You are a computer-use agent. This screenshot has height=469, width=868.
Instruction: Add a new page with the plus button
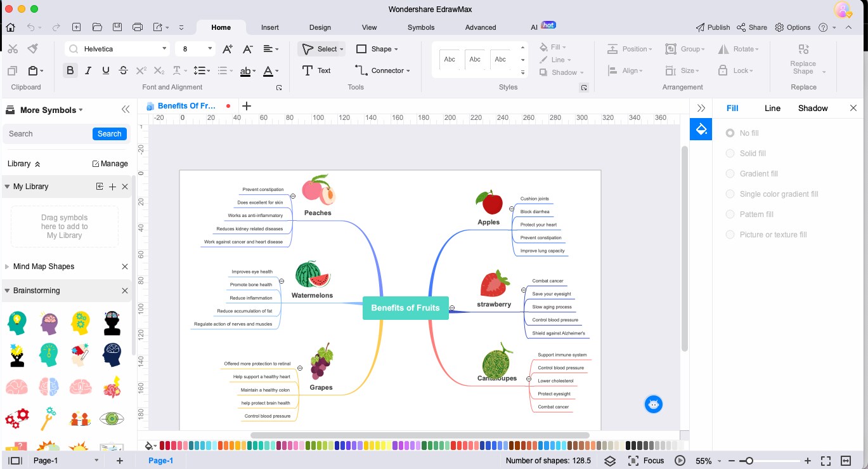point(119,461)
